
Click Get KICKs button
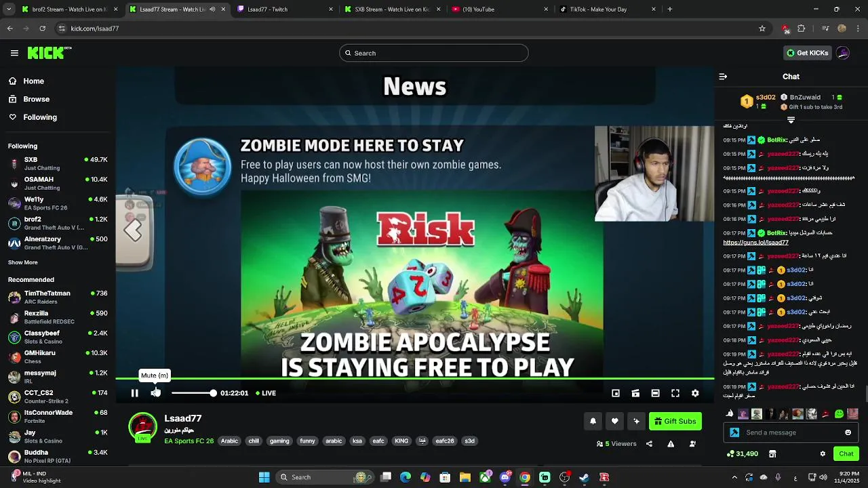pyautogui.click(x=807, y=53)
